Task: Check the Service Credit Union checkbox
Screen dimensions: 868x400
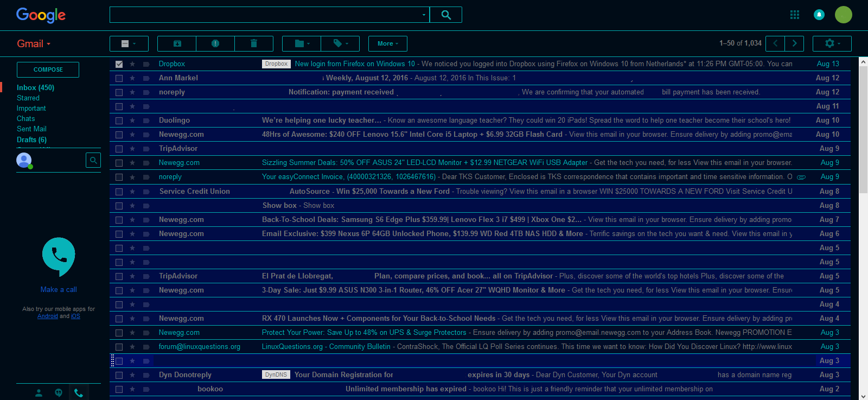Action: (x=119, y=192)
